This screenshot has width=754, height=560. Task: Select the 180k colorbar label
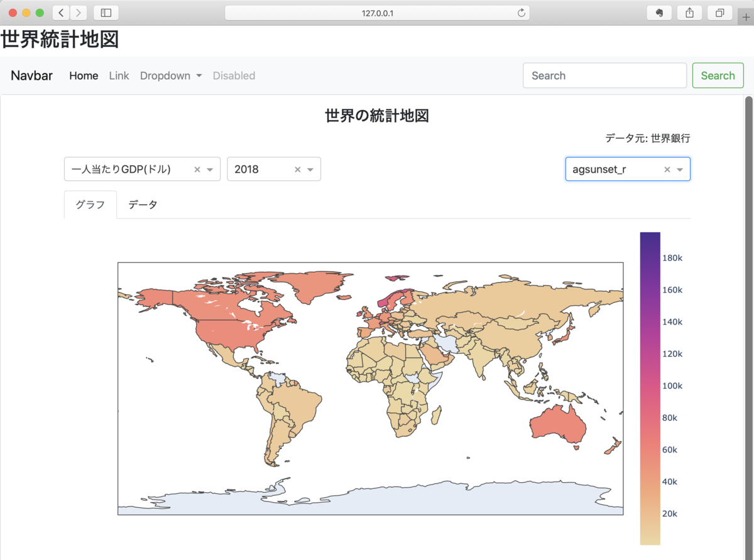tap(672, 258)
